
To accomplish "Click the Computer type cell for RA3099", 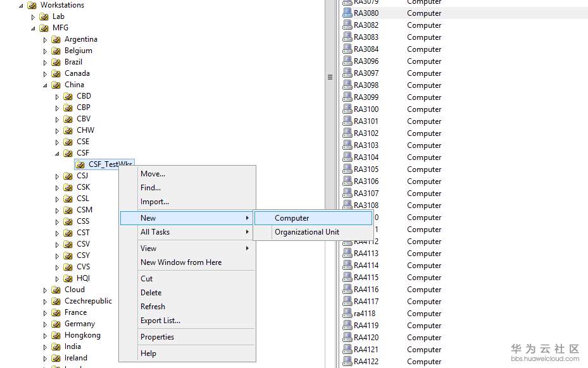I will pyautogui.click(x=424, y=97).
